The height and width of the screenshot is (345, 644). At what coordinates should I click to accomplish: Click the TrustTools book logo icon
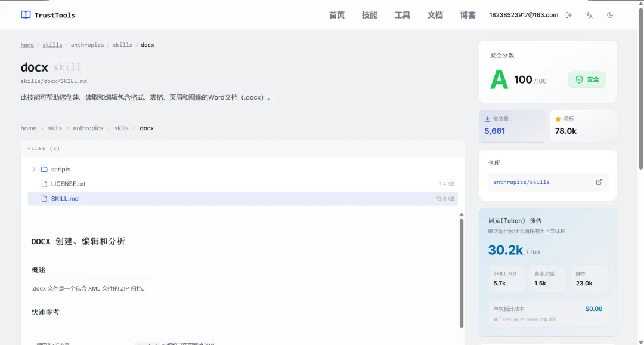pos(26,15)
